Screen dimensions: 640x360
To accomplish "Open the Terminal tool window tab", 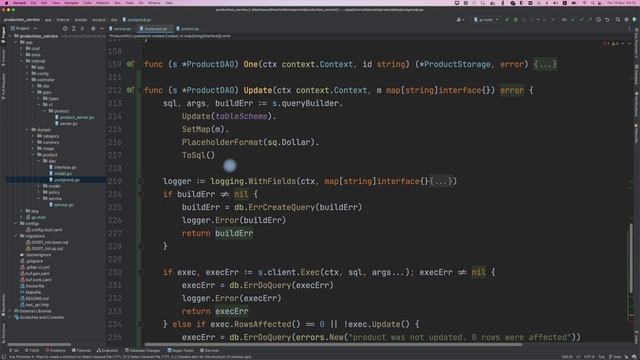I will tap(81, 350).
